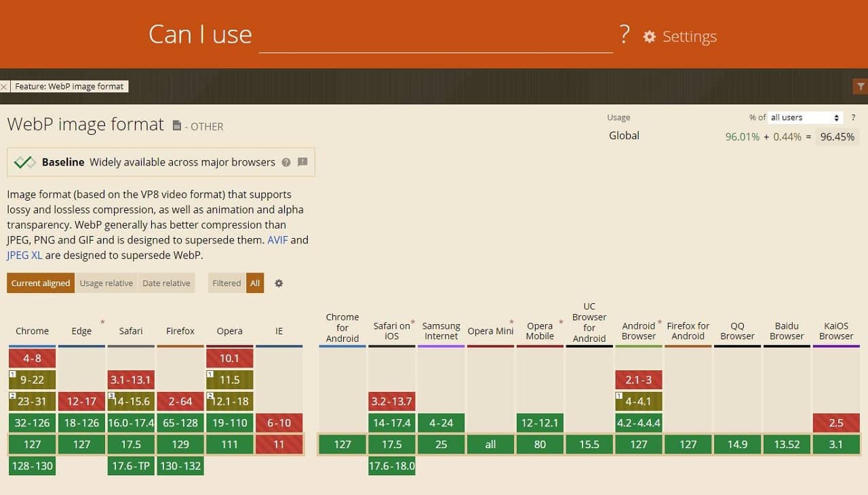Screen dimensions: 868x495
Task: Select Firefox 130-132 cell
Action: pyautogui.click(x=180, y=466)
